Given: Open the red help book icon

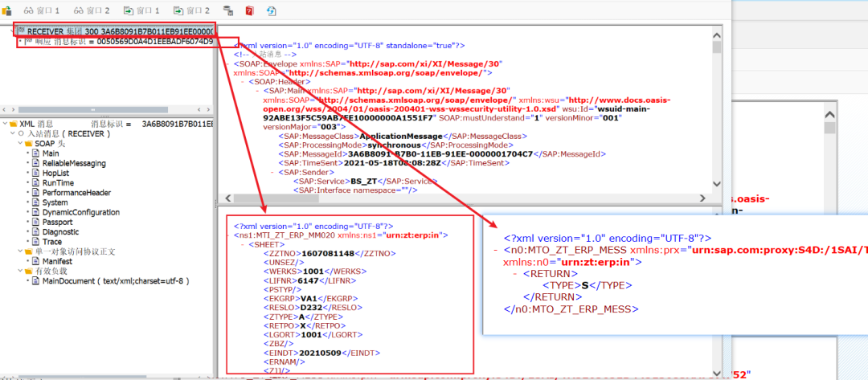Looking at the screenshot, I should 250,10.
